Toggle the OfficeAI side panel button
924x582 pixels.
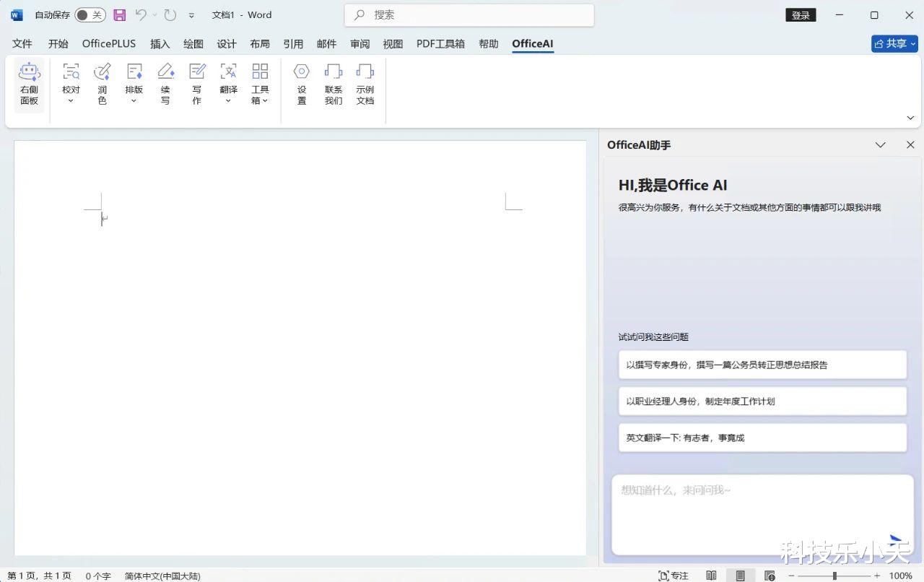29,85
